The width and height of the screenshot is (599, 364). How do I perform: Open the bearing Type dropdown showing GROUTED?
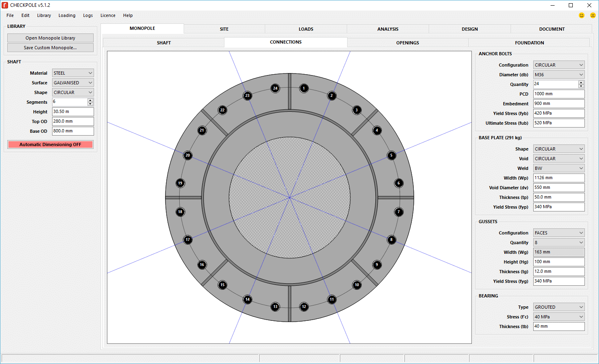pyautogui.click(x=559, y=307)
